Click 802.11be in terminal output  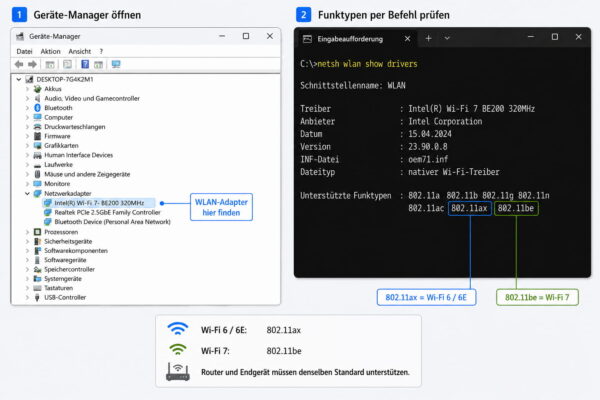(x=516, y=208)
